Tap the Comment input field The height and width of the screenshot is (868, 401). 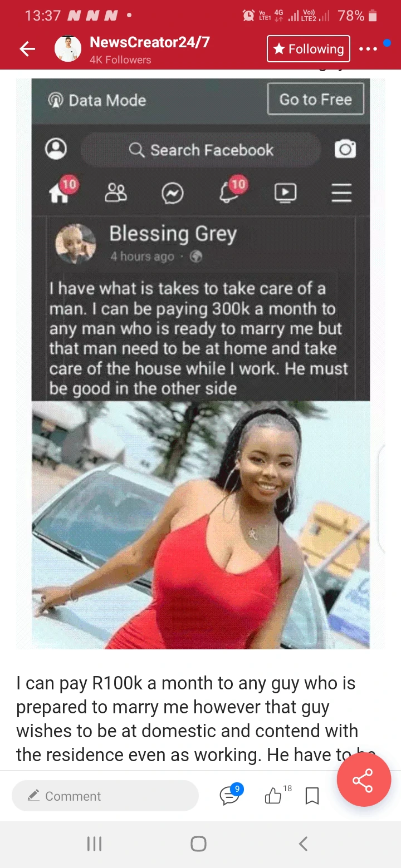coord(105,796)
